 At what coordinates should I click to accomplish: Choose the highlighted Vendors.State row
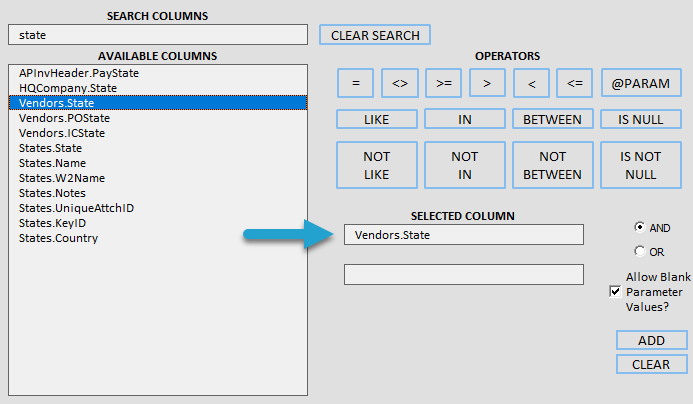158,103
